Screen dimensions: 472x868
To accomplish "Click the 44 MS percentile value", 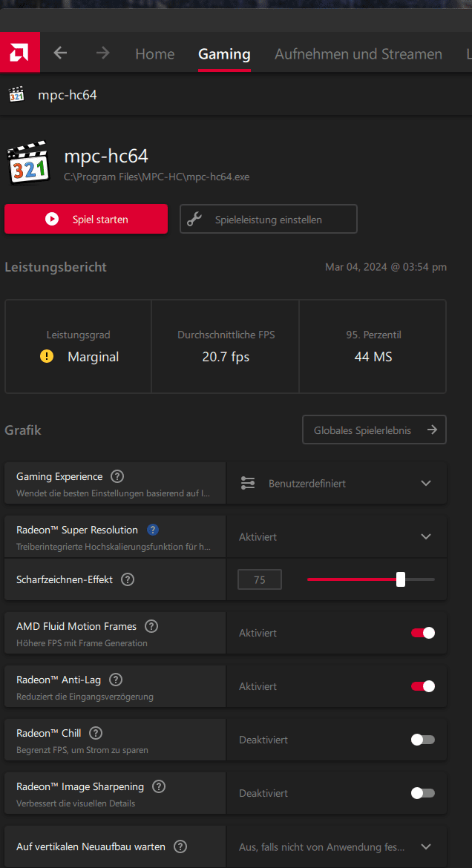I will point(373,357).
